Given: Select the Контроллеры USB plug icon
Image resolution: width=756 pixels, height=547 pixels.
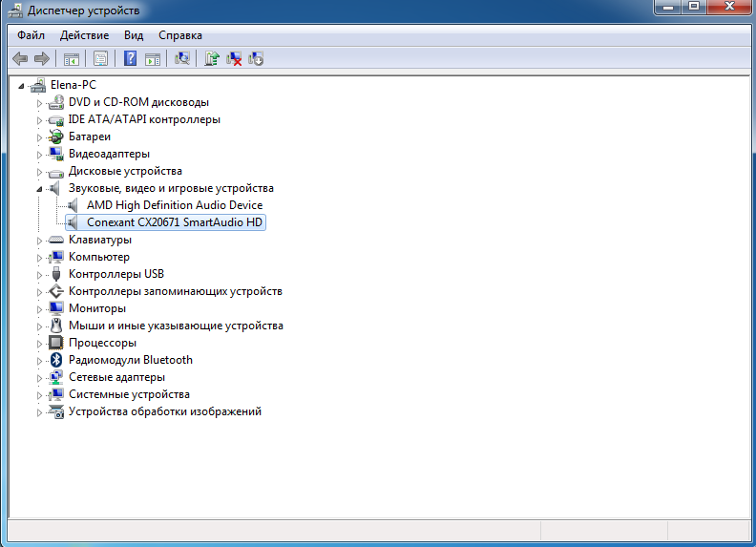Looking at the screenshot, I should click(56, 274).
